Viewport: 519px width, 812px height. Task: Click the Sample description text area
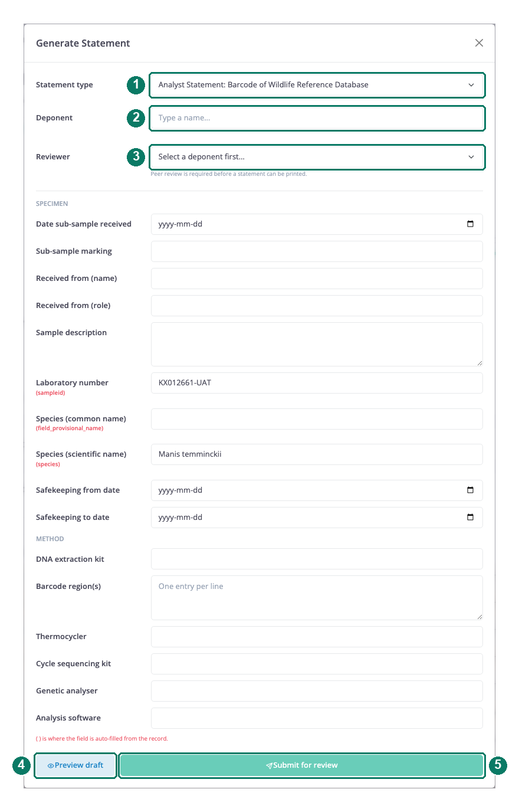tap(317, 344)
